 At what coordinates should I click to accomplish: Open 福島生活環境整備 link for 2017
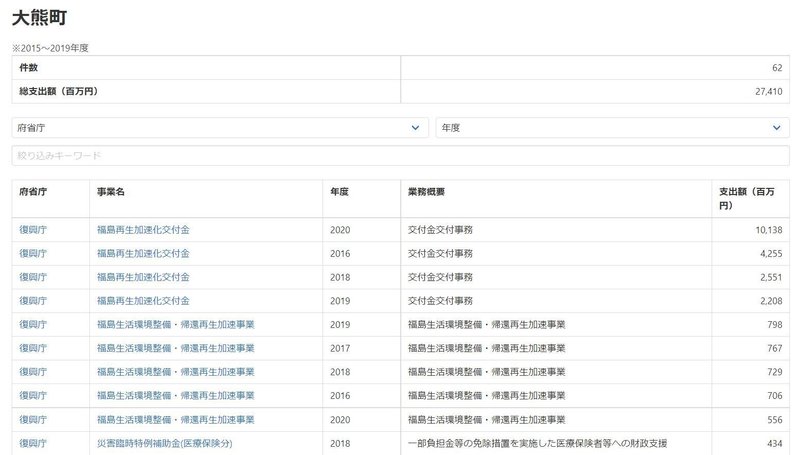[176, 348]
